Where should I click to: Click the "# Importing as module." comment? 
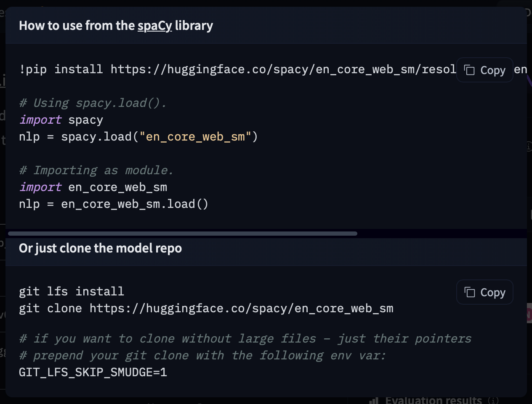coord(96,170)
